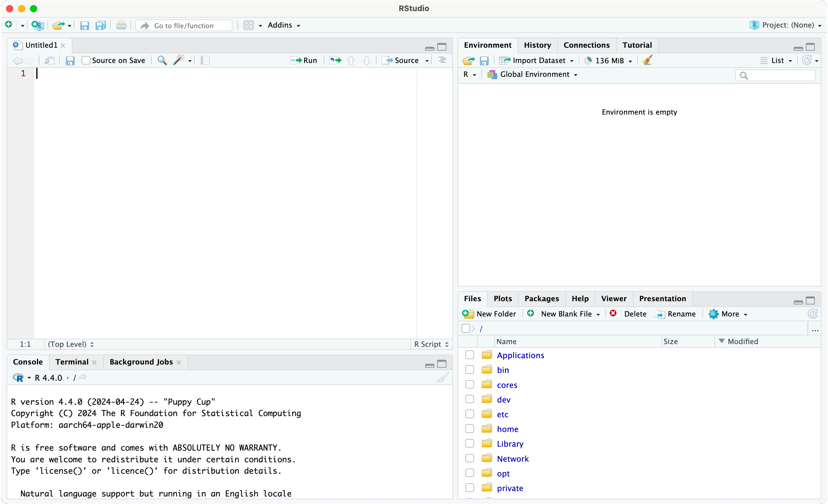Image resolution: width=828 pixels, height=504 pixels.
Task: Click the Run button
Action: [304, 60]
